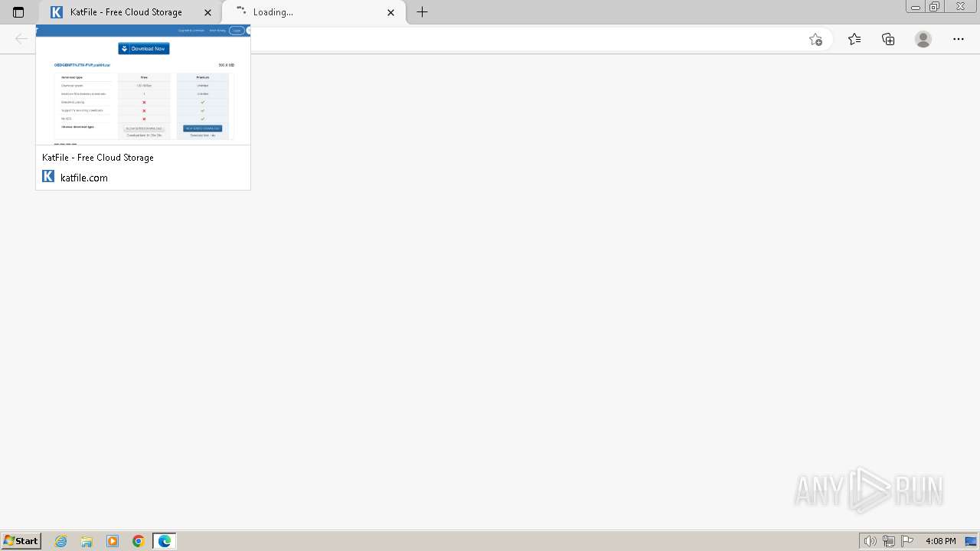Image resolution: width=980 pixels, height=551 pixels.
Task: Restore down the Edge browser window
Action: pos(935,7)
